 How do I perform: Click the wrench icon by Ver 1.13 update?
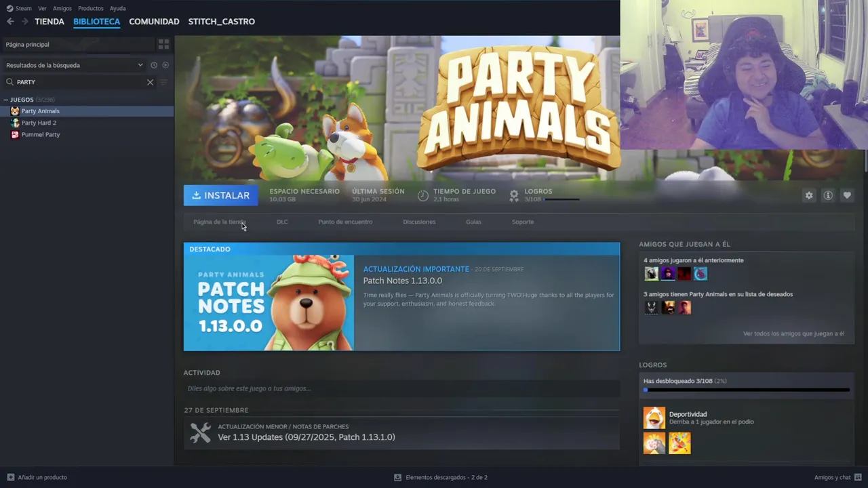tap(200, 432)
